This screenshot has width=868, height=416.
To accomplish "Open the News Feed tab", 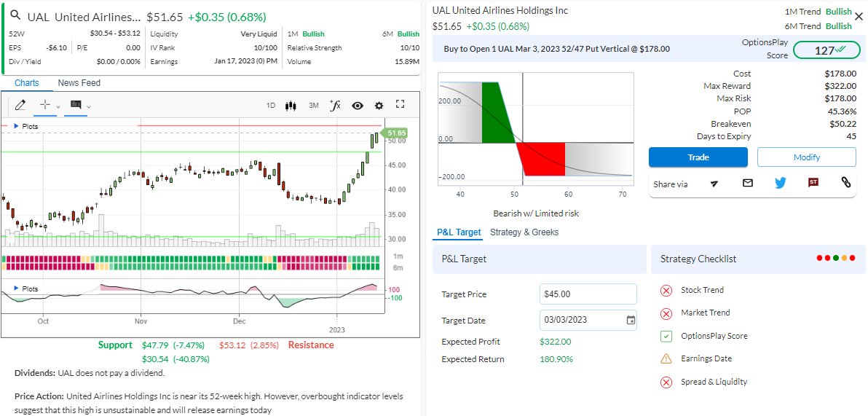I will pos(79,83).
